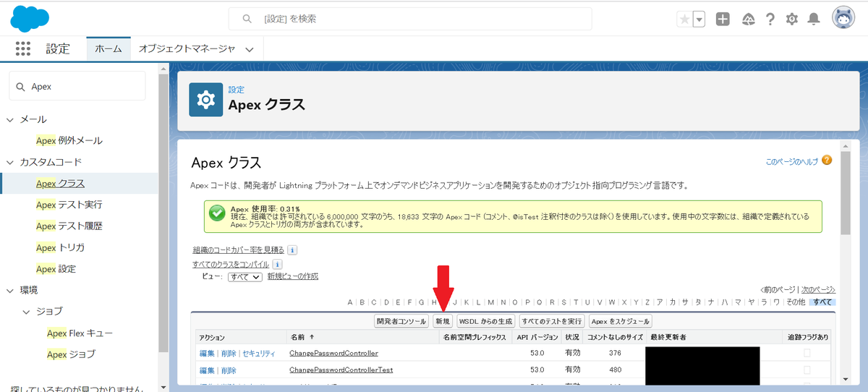Open the ビュー dropdown showing すべて
Screen dimensions: 868x392
click(244, 277)
